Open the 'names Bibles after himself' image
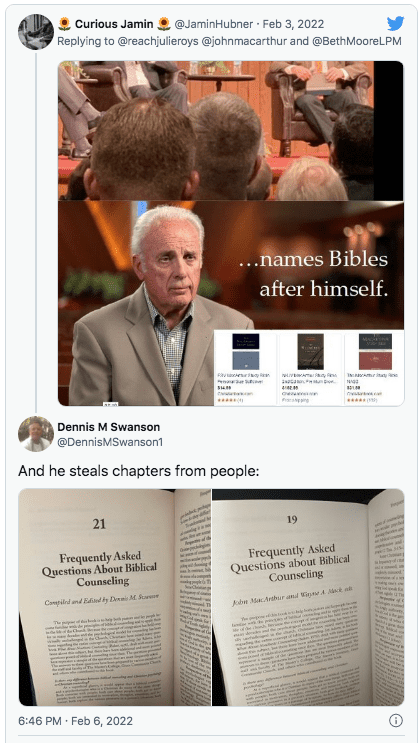The height and width of the screenshot is (743, 419). coord(231,303)
